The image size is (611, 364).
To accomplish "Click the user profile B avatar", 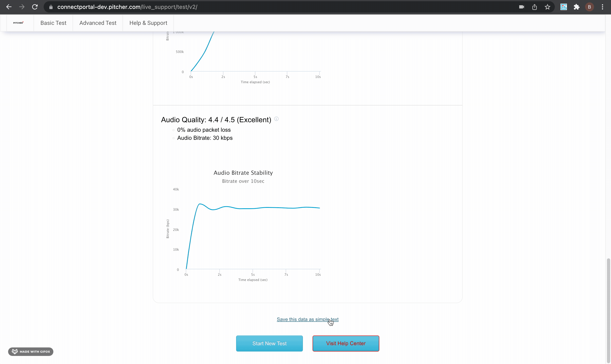I will click(x=589, y=7).
